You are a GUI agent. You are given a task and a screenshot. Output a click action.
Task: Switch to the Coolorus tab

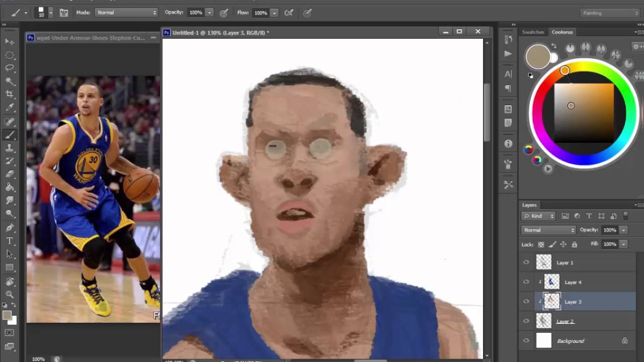click(562, 32)
